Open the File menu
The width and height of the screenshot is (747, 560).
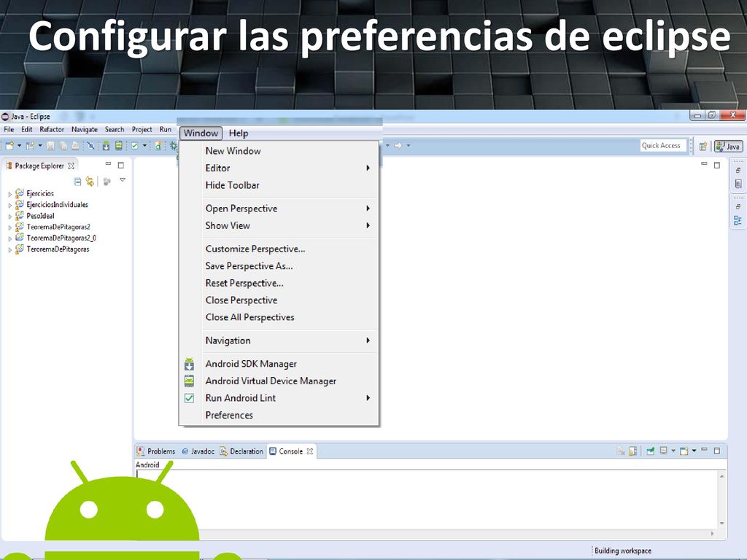(9, 129)
